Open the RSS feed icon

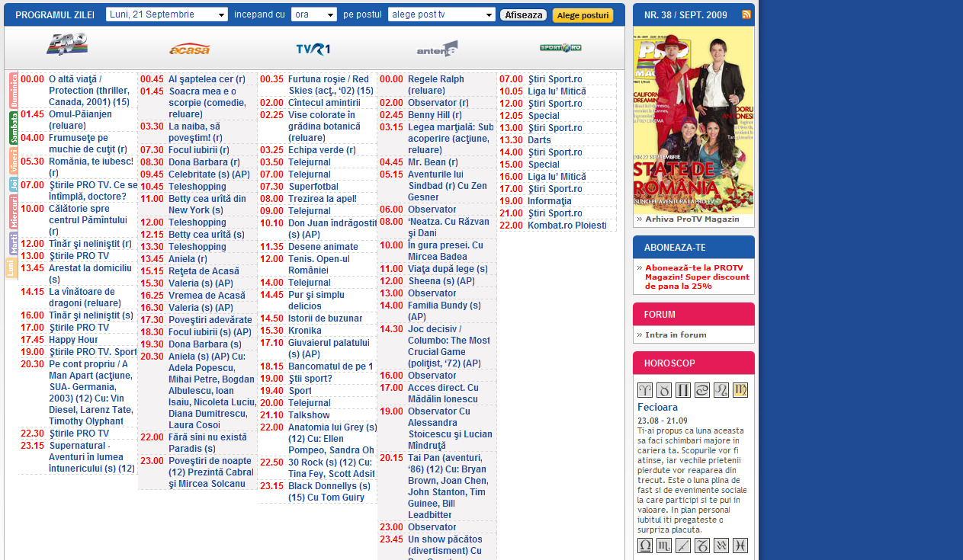click(746, 14)
